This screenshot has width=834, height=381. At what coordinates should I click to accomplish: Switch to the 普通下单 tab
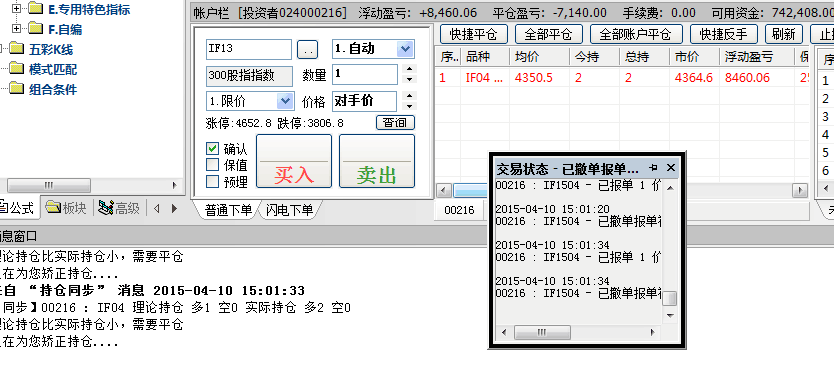coord(228,211)
